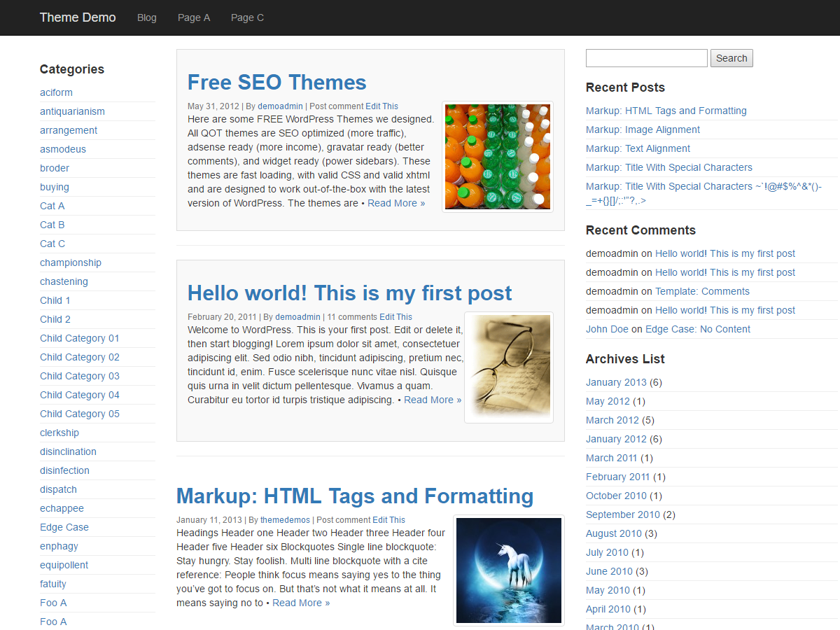The height and width of the screenshot is (630, 840).
Task: Select the aciform category
Action: (56, 92)
